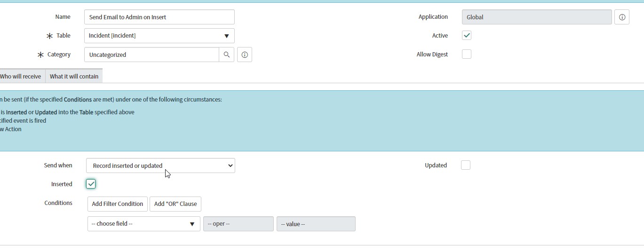This screenshot has width=644, height=252.
Task: Click the Conditions label
Action: pyautogui.click(x=58, y=203)
